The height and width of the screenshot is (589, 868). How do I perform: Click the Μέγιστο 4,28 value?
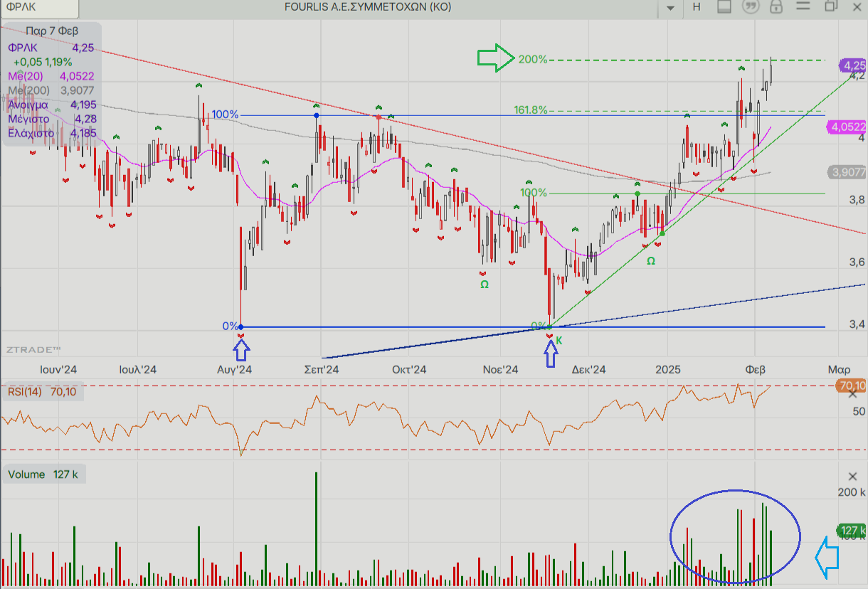(x=51, y=119)
